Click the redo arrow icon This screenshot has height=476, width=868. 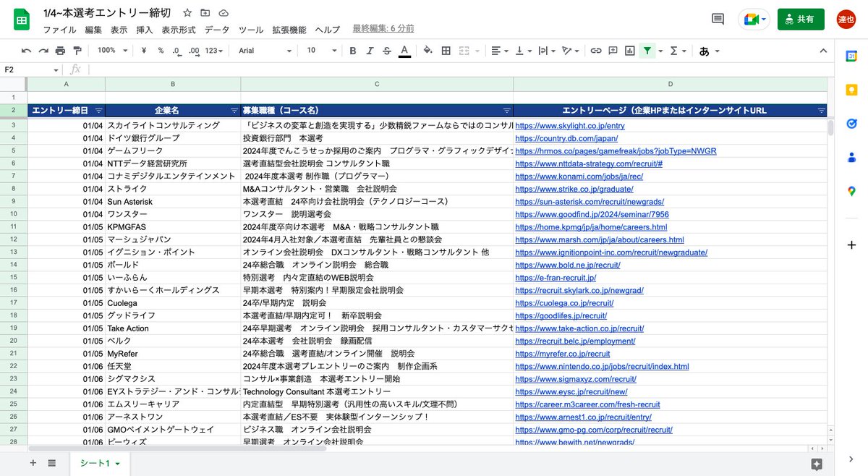(x=43, y=51)
